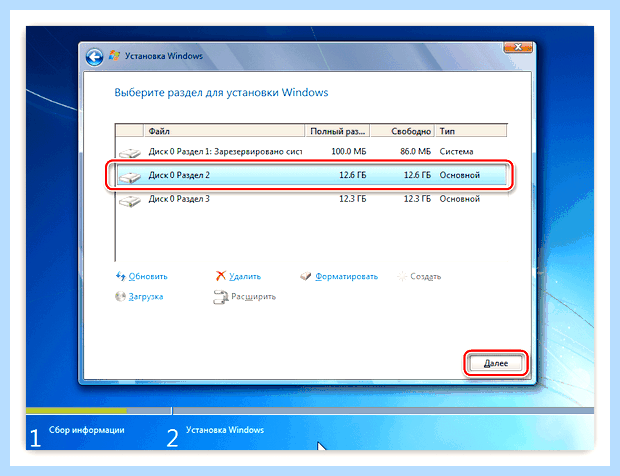Click the Сбор информации step label
Viewport: 620px width, 476px height.
coord(87,430)
